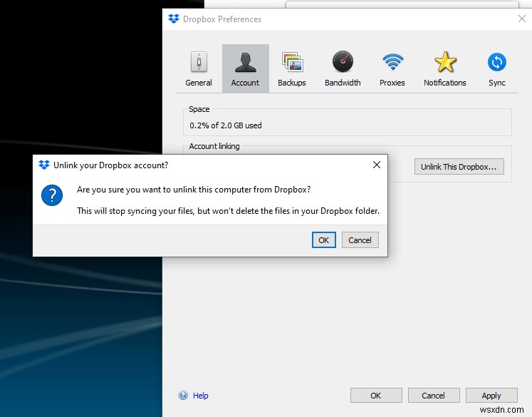Apply the Dropbox Preferences changes
The image size is (532, 417).
pos(491,396)
